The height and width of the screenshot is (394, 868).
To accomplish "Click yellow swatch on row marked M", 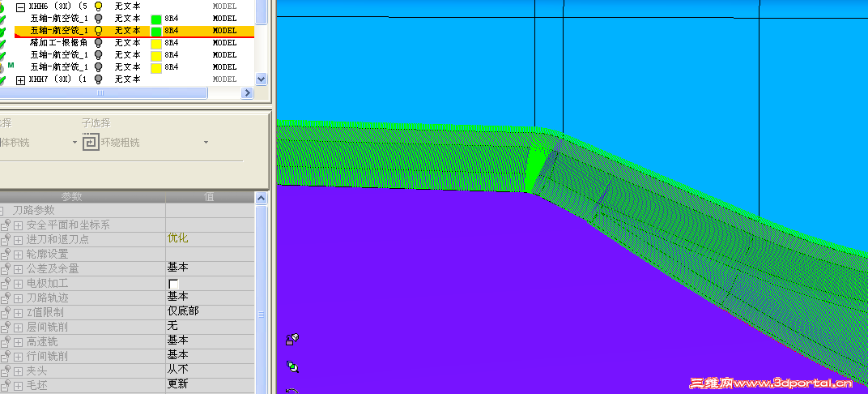I will pos(156,67).
